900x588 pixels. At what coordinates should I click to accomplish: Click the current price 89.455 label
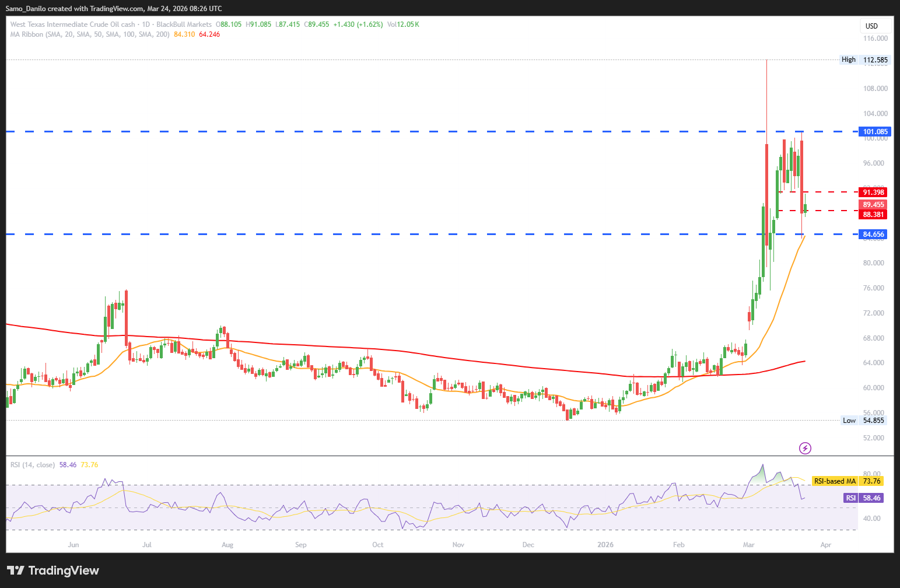tap(873, 205)
